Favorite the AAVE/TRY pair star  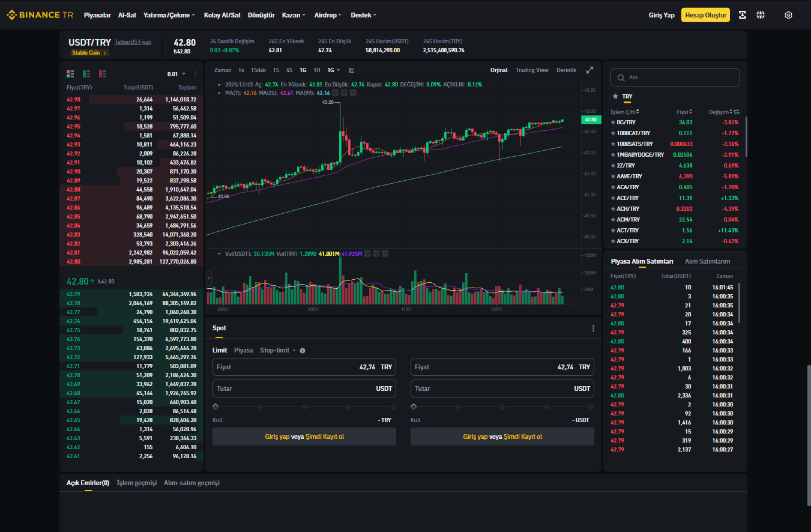click(x=613, y=177)
